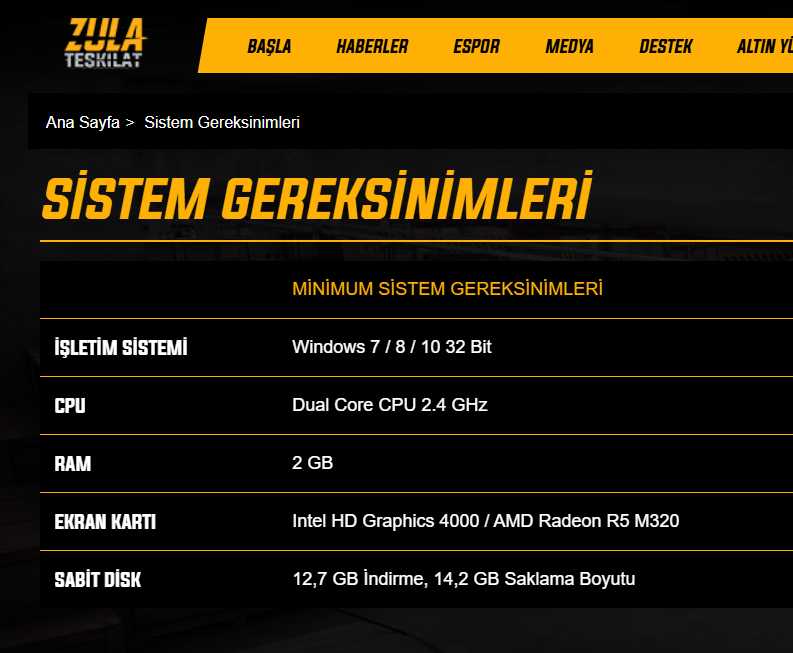Open the DESTEK menu item
The height and width of the screenshot is (653, 793).
pyautogui.click(x=666, y=47)
